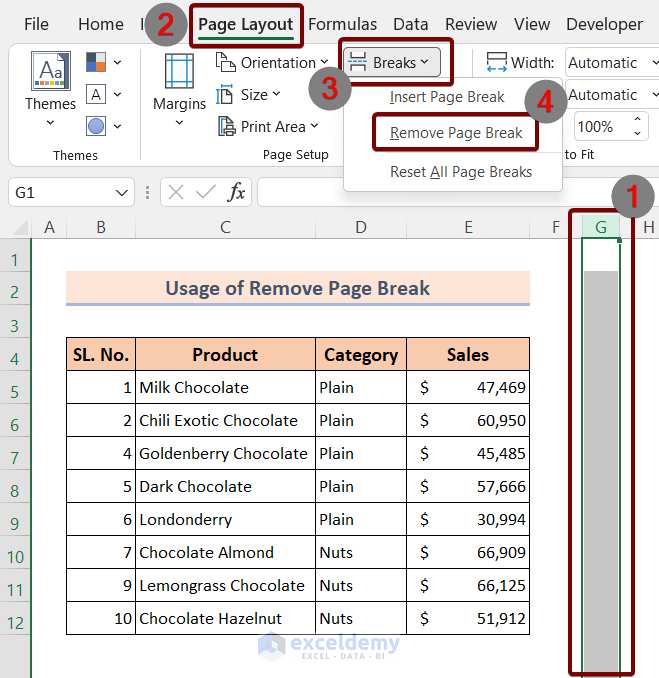This screenshot has height=678, width=659.
Task: Open the Orientation dropdown arrow
Action: [x=324, y=62]
